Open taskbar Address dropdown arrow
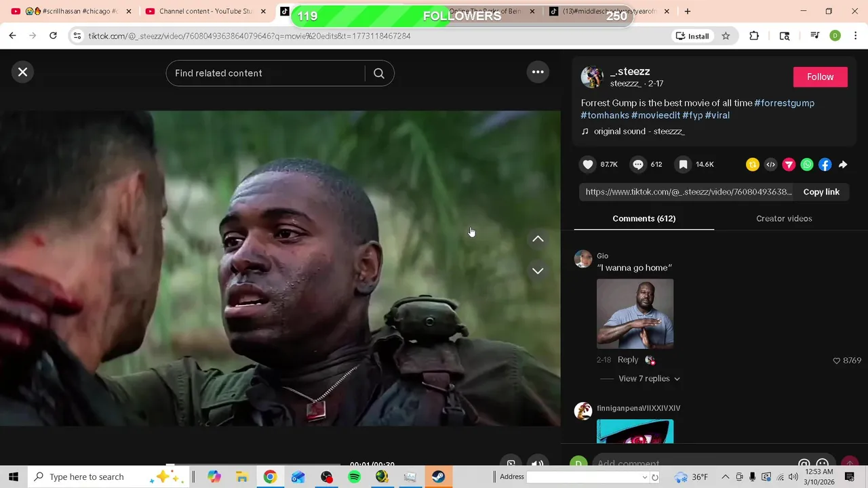Image resolution: width=868 pixels, height=488 pixels. tap(645, 477)
